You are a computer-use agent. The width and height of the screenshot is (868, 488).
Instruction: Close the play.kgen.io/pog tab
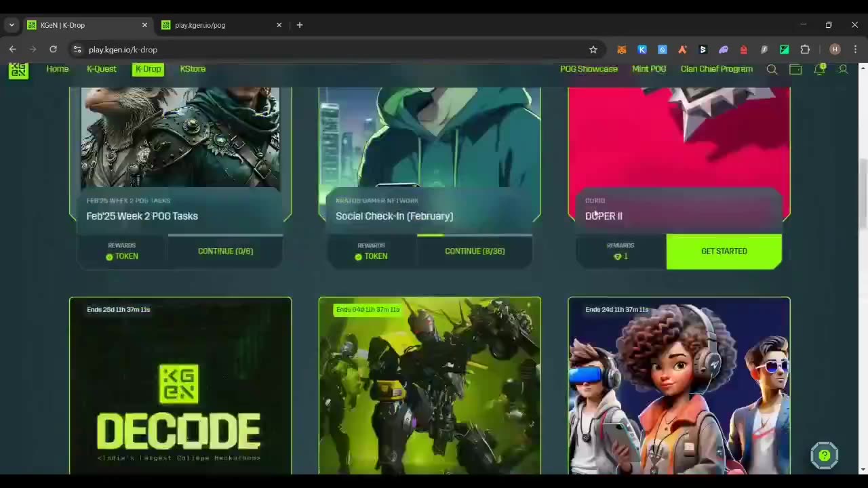click(279, 25)
